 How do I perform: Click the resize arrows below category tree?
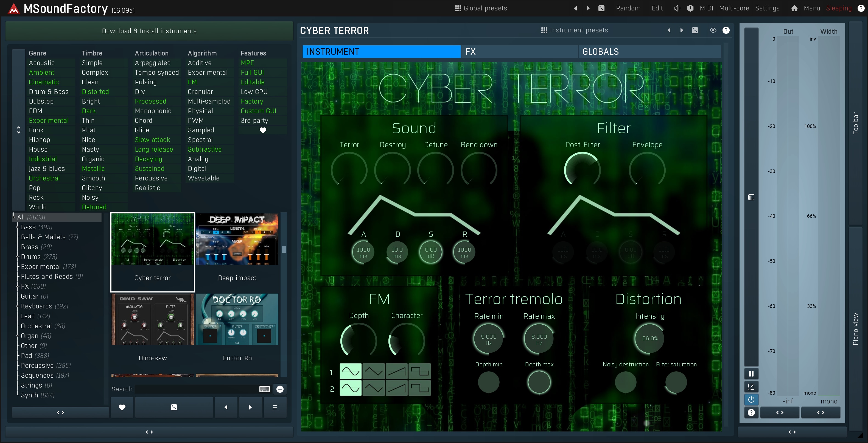coord(60,412)
